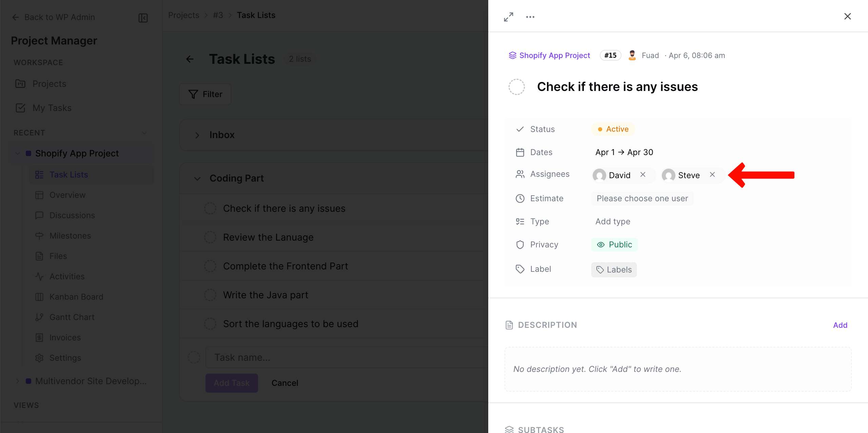Open the Active status dropdown
This screenshot has height=433, width=868.
tap(613, 129)
